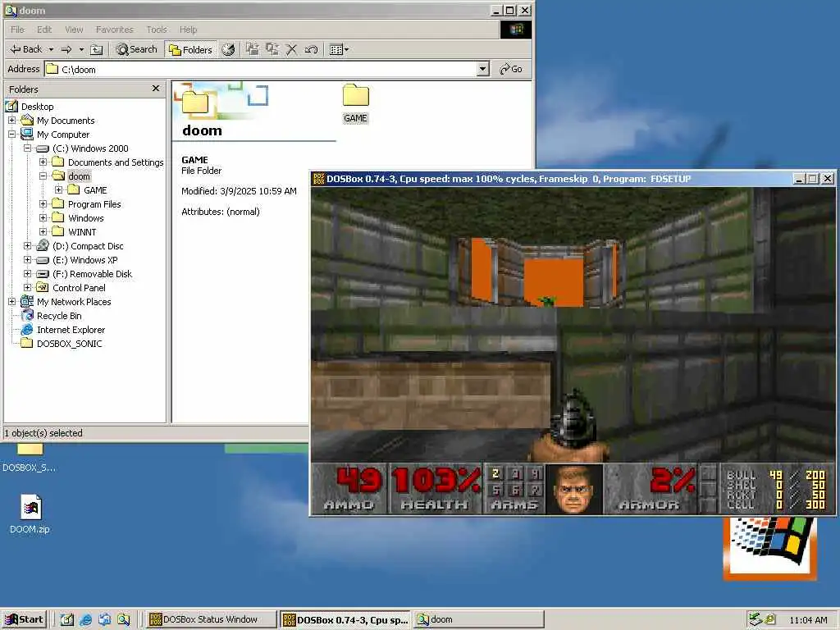Click the Explorer search quick launch icon
The width and height of the screenshot is (840, 630).
pos(124,620)
